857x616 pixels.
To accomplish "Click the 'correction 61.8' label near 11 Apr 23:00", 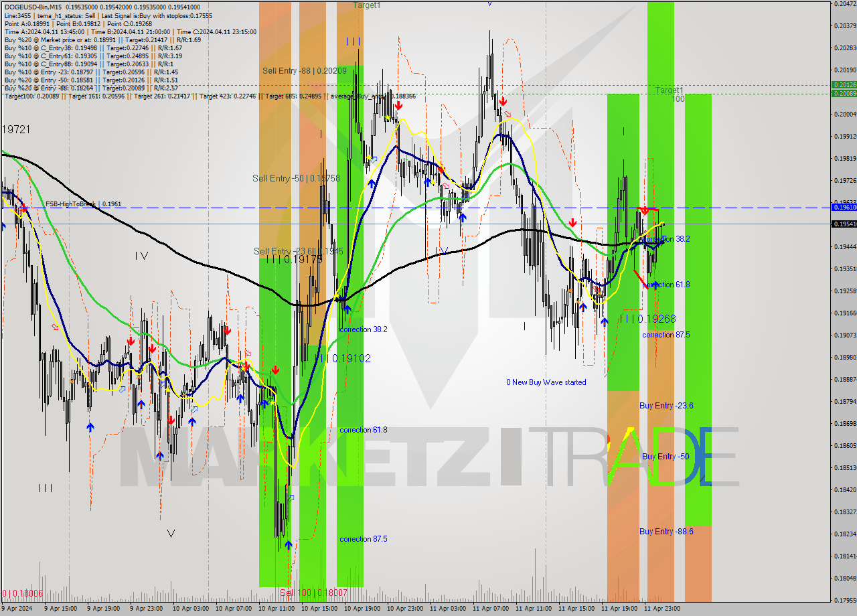I will (x=666, y=285).
